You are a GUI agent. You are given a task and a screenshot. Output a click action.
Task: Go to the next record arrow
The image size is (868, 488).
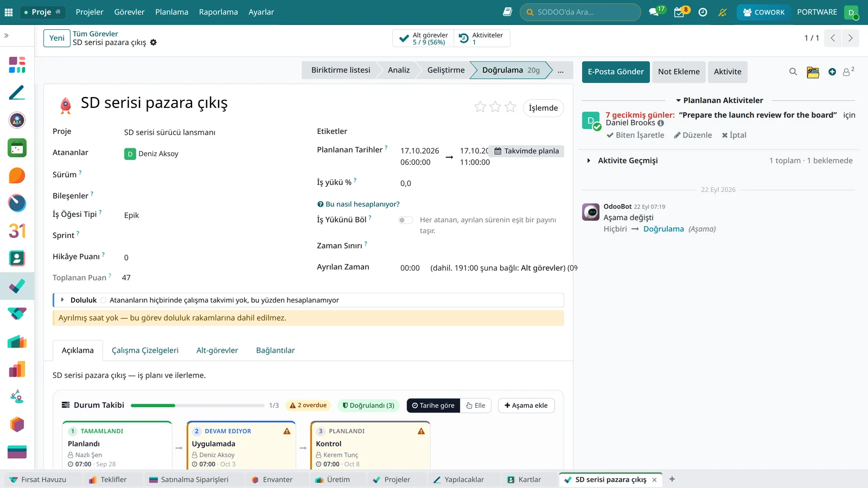pos(850,38)
